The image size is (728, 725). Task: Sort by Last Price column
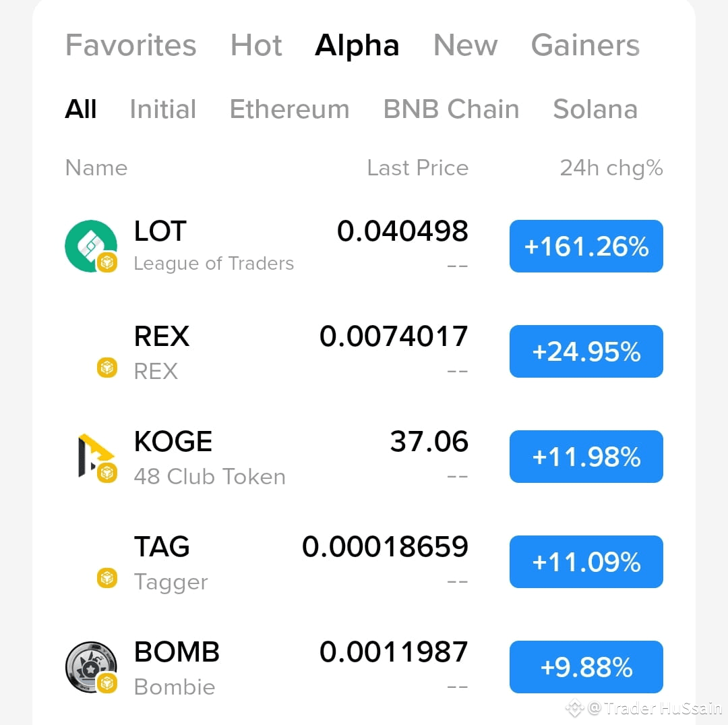coord(417,168)
